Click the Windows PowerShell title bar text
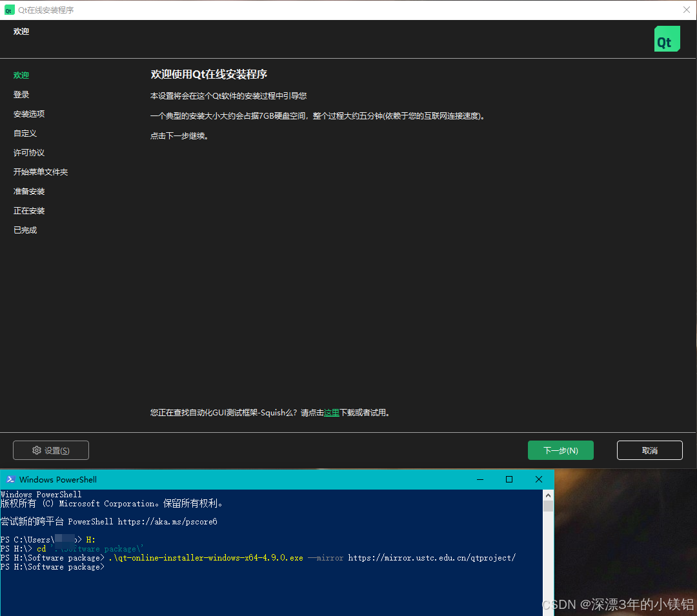This screenshot has height=616, width=697. pos(58,480)
